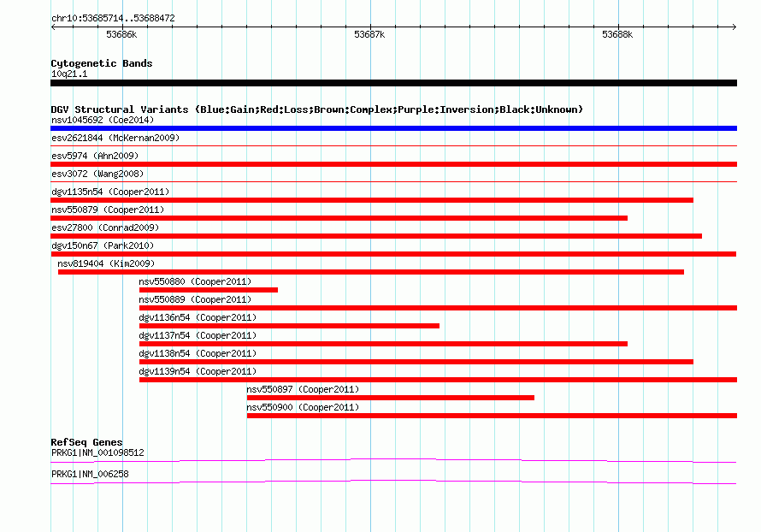Click the 53688k ruler label
The image size is (761, 532).
point(617,34)
